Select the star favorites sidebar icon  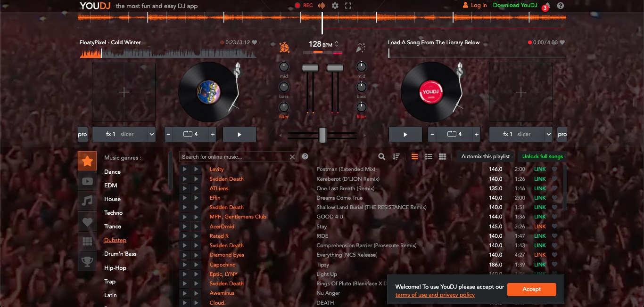click(87, 161)
